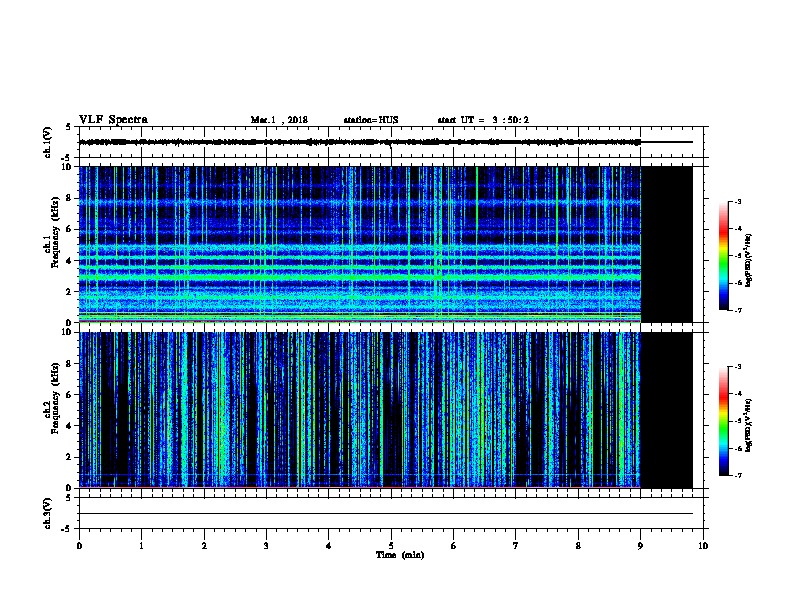Click the ch.3(V) waveform axis label
Screen dimensions: 792x612
[47, 513]
